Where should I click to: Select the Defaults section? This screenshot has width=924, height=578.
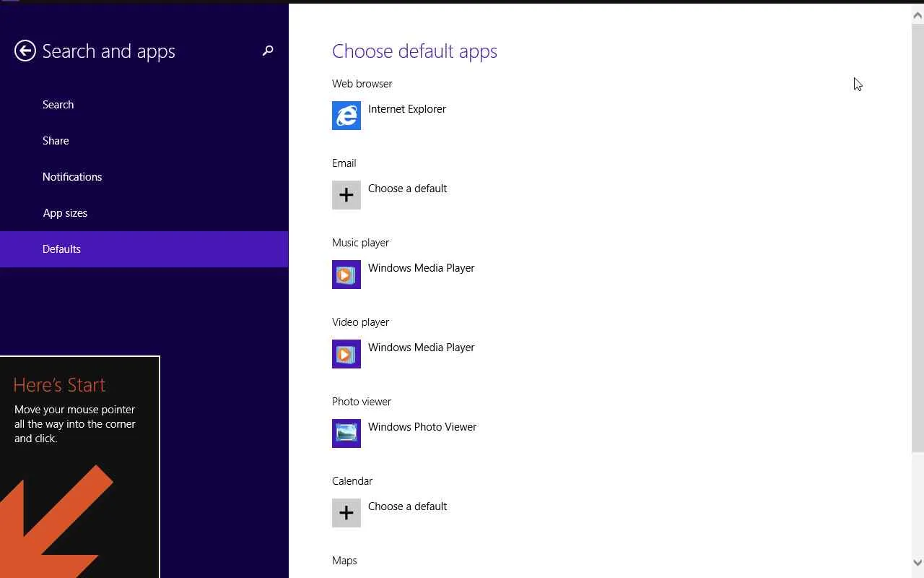tap(144, 249)
